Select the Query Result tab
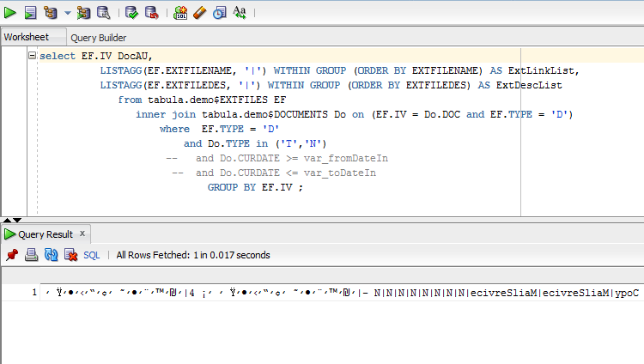The height and width of the screenshot is (364, 644). (46, 234)
